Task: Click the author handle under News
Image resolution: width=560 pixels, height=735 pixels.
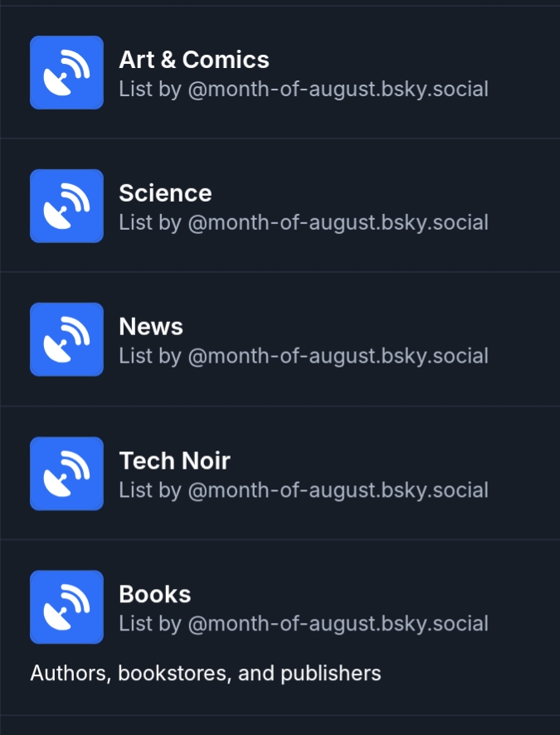Action: point(338,356)
